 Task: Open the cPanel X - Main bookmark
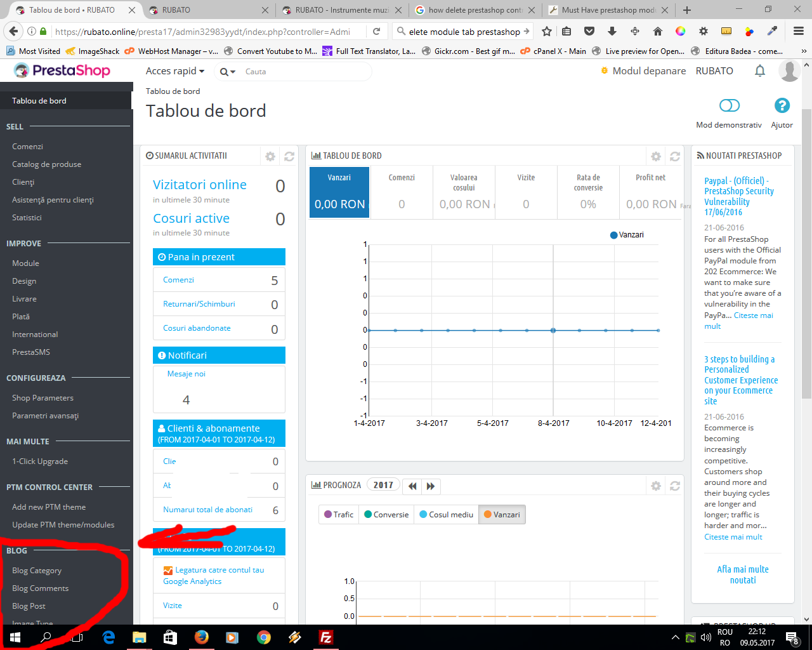point(553,51)
